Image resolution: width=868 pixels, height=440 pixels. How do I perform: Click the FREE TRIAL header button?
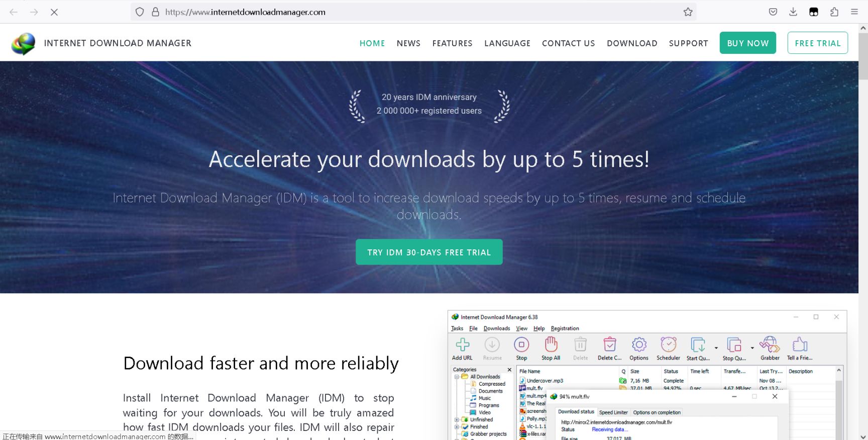click(818, 43)
